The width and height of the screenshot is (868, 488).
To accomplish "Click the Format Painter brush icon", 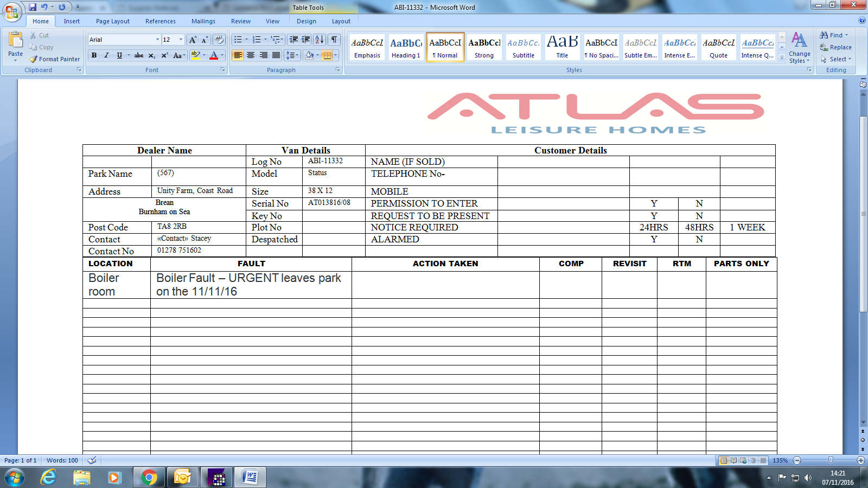I will point(34,59).
